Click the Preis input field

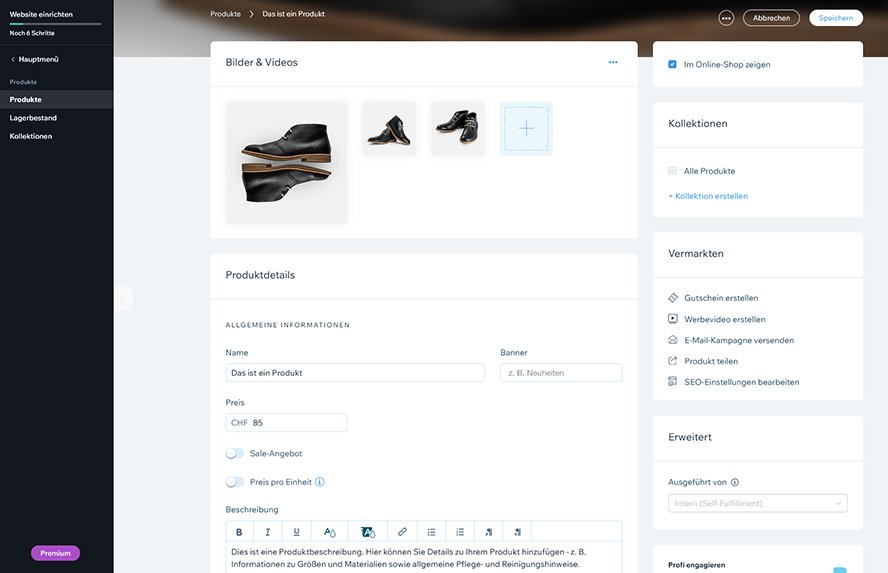[x=287, y=423]
